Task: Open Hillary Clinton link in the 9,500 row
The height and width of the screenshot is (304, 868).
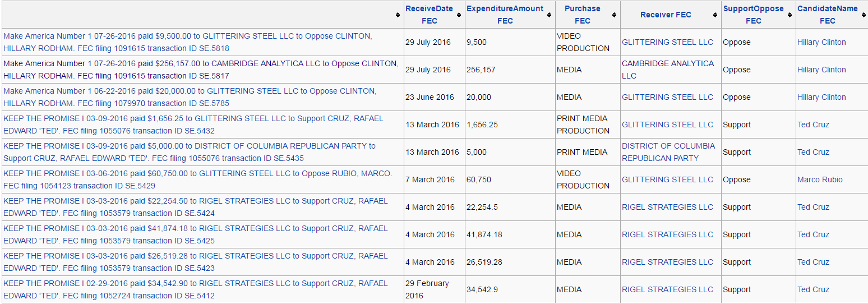Action: point(821,42)
